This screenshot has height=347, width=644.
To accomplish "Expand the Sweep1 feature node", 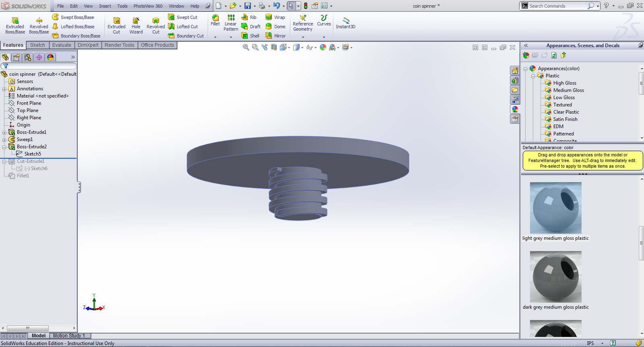I will [4, 140].
